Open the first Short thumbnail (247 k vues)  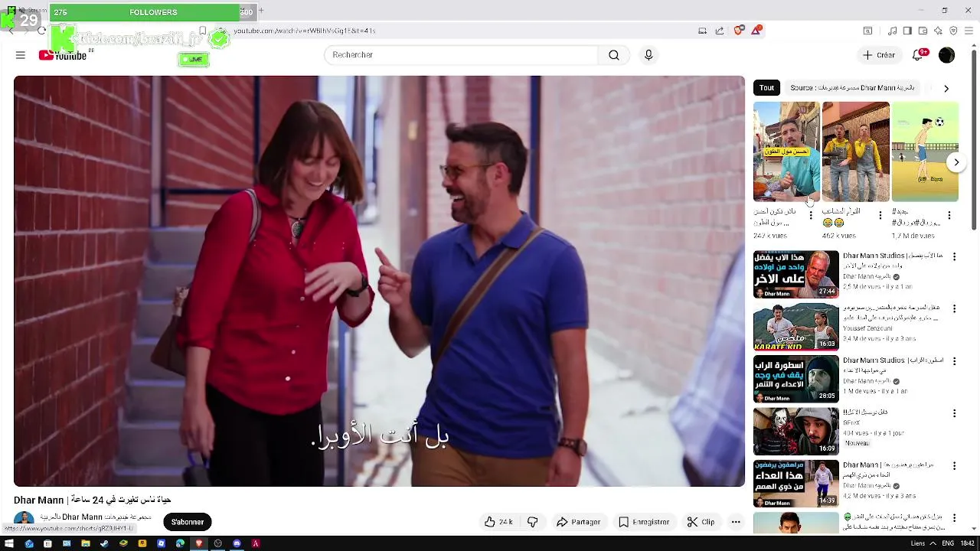tap(786, 152)
